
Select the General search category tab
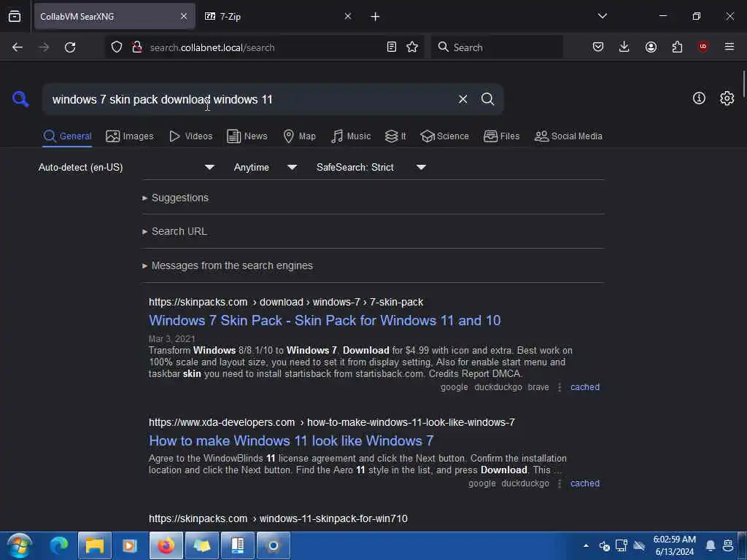[67, 136]
